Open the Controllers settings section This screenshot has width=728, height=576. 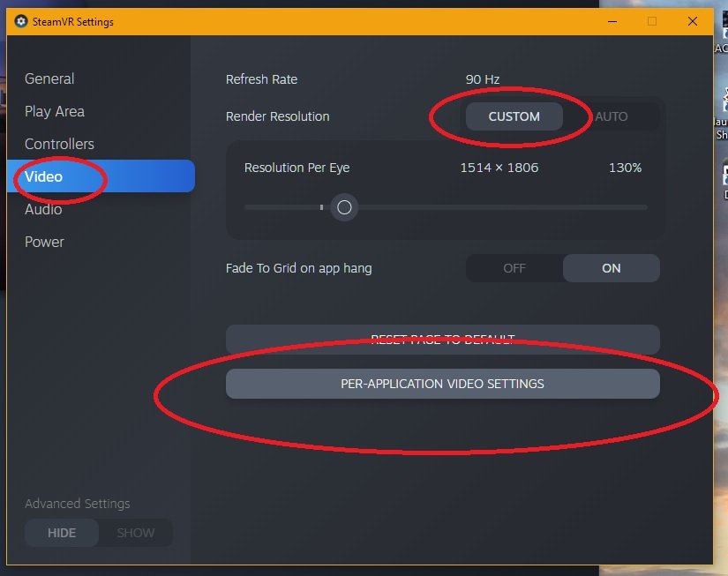(x=59, y=144)
